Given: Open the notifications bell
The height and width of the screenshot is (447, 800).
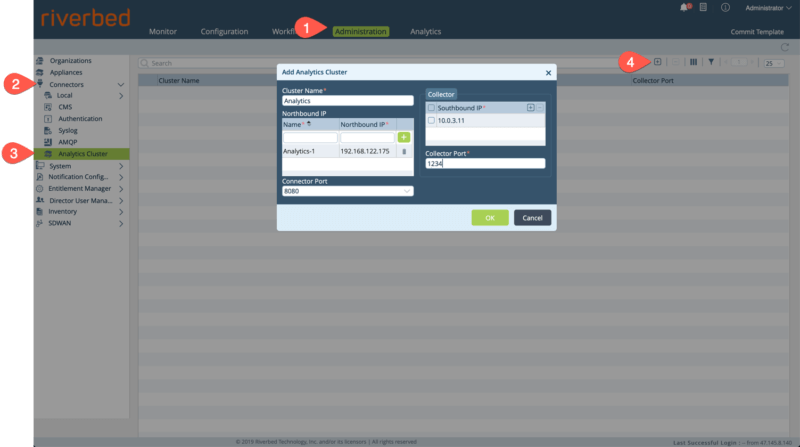Looking at the screenshot, I should coord(685,7).
